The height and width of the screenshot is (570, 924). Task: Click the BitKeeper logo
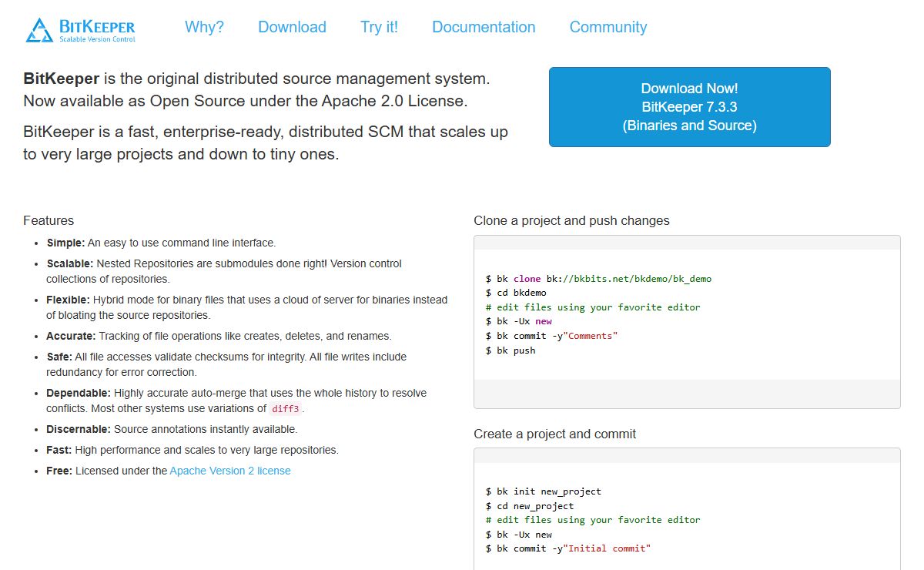pos(80,29)
